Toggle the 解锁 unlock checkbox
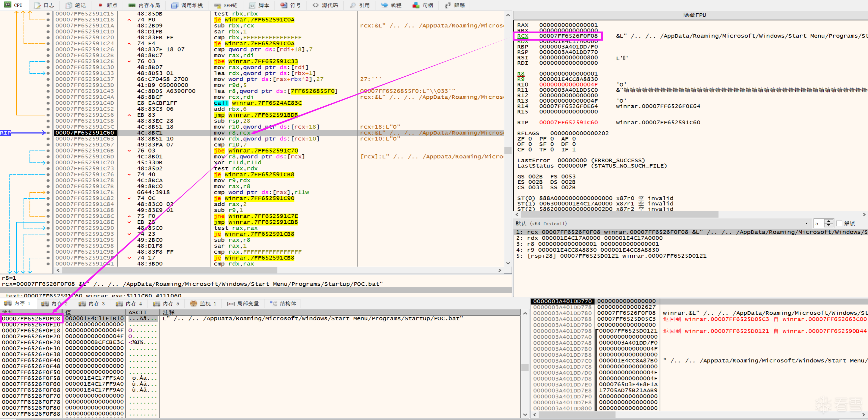 point(839,223)
